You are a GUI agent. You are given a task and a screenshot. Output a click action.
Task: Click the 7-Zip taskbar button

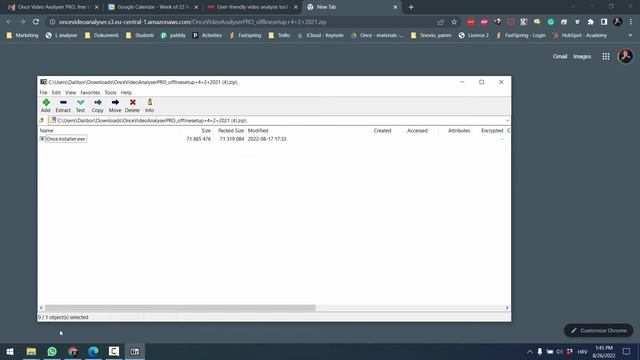tap(135, 351)
